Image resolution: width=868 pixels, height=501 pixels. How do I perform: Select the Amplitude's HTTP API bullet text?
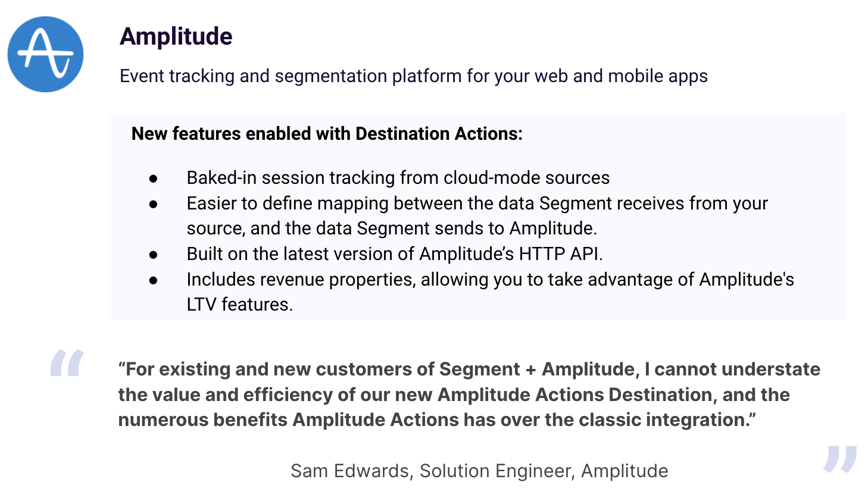click(x=395, y=254)
